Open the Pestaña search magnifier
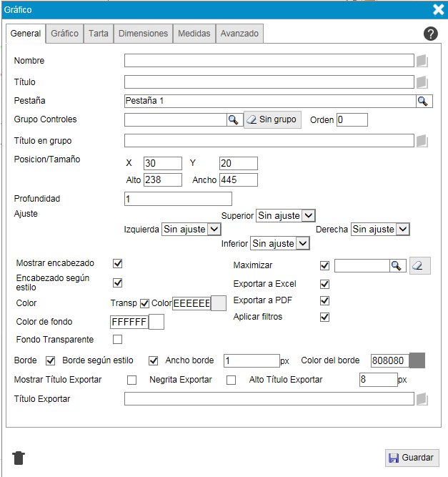Image resolution: width=448 pixels, height=477 pixels. (423, 101)
